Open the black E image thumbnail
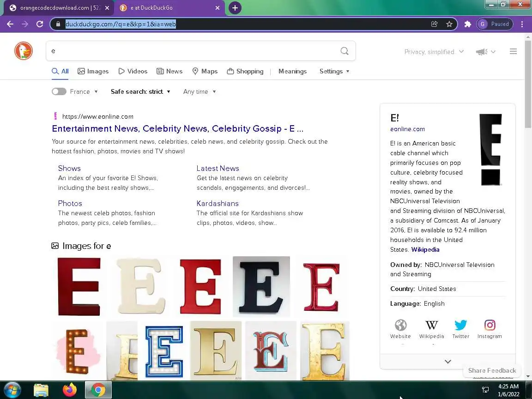 pyautogui.click(x=261, y=286)
